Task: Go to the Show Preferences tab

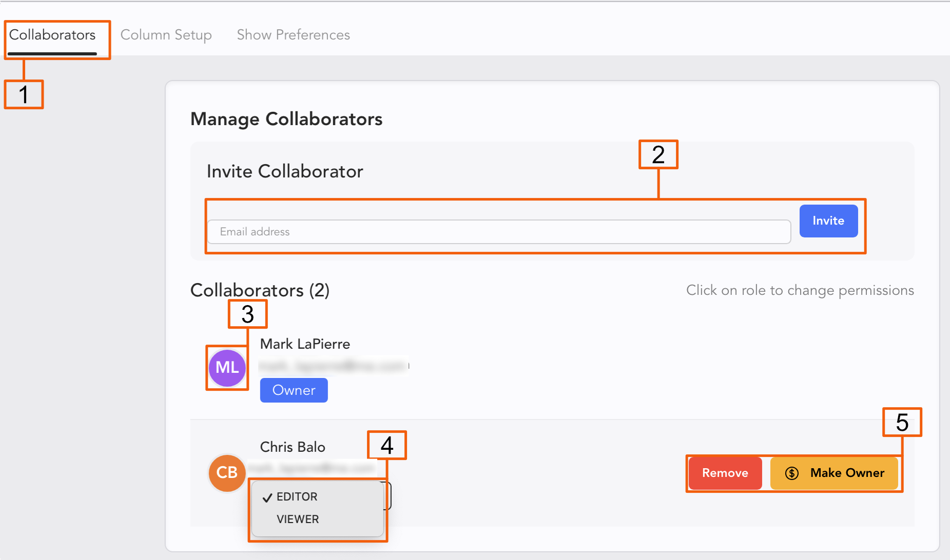Action: coord(293,35)
